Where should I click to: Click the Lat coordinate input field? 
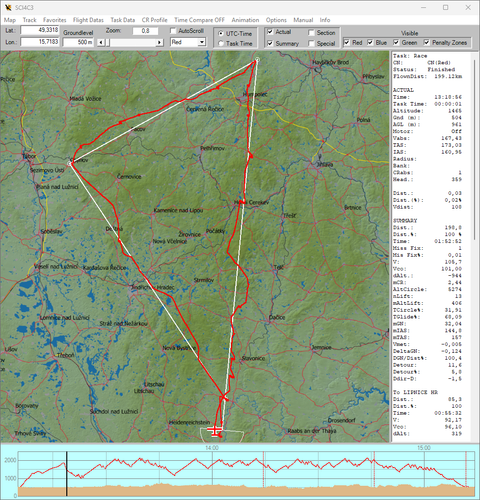[40, 30]
